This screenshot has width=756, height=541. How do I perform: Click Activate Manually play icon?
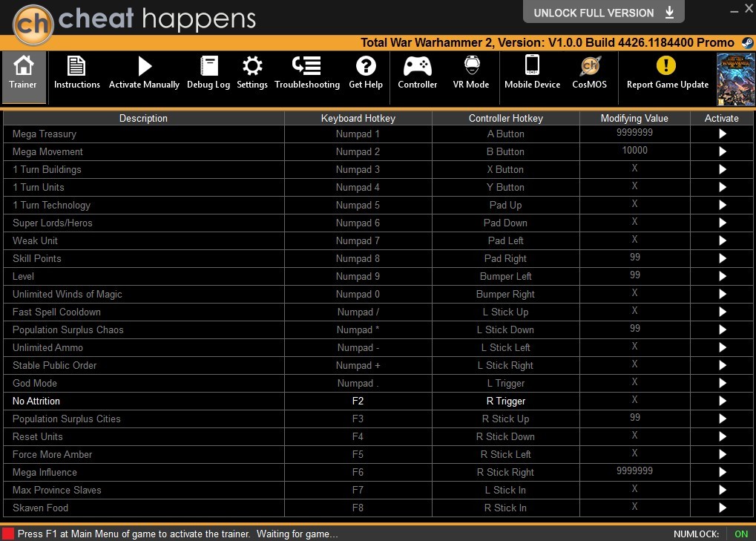click(144, 66)
